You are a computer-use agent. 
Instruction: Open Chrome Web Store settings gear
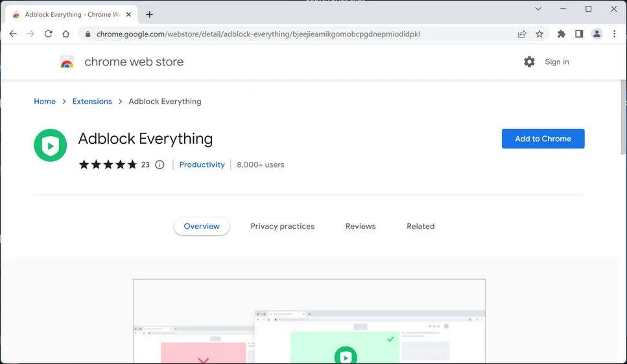(529, 62)
